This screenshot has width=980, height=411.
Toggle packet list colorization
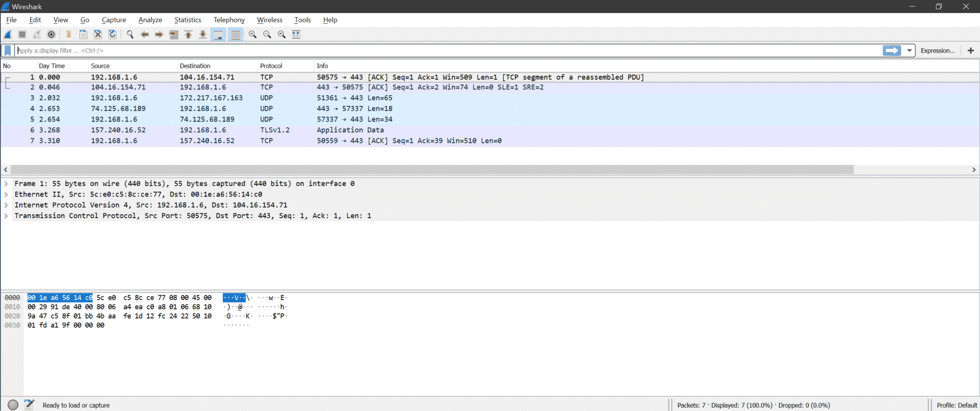tap(235, 34)
